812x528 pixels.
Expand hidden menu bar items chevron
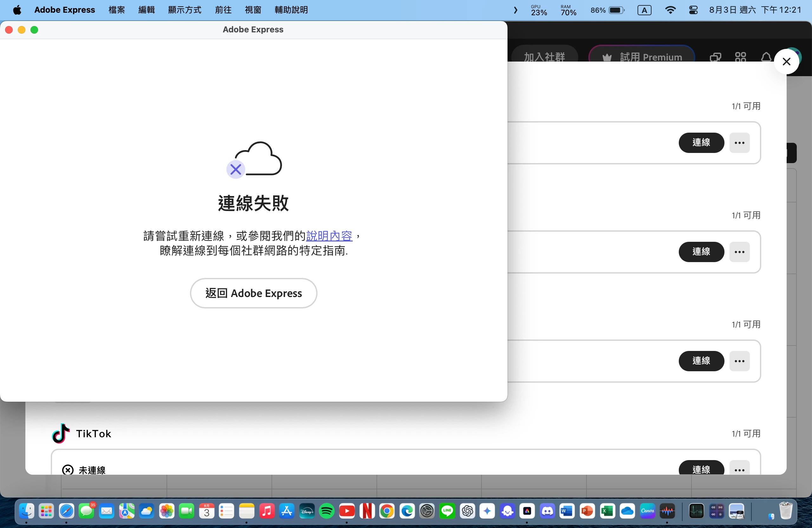515,10
